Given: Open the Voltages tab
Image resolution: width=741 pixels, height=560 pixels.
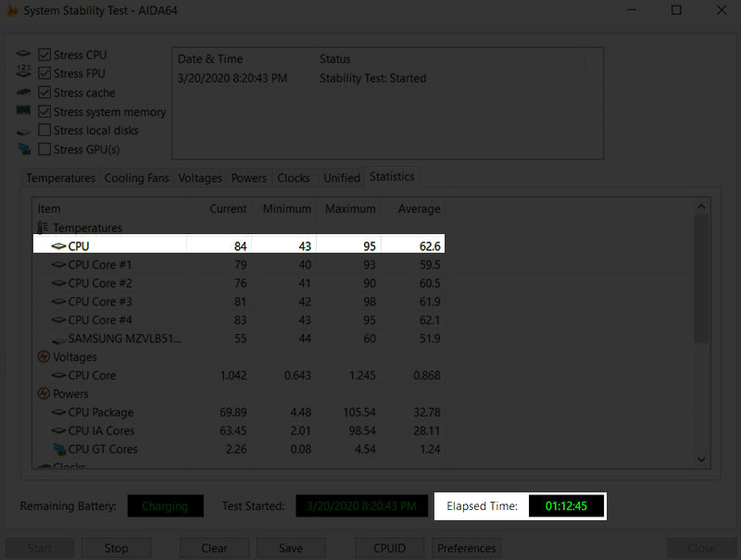Looking at the screenshot, I should pos(200,178).
